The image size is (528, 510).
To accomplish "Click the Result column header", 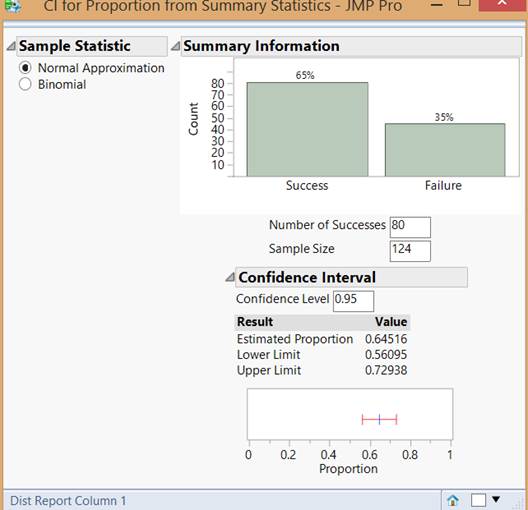I will 255,322.
